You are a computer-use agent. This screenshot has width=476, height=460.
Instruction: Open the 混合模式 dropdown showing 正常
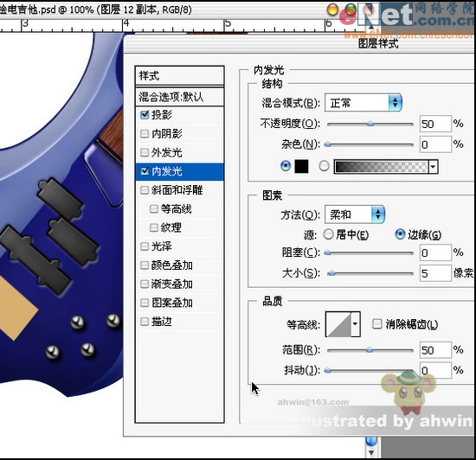coord(363,103)
